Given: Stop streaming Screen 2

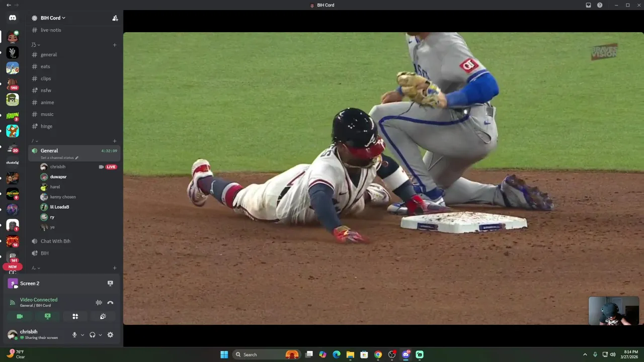Looking at the screenshot, I should (x=110, y=283).
